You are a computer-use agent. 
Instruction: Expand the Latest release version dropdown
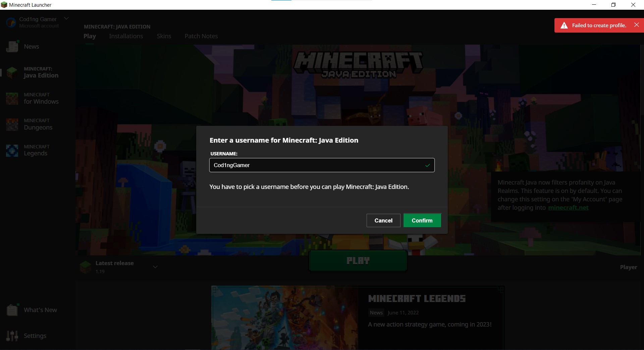(x=155, y=267)
